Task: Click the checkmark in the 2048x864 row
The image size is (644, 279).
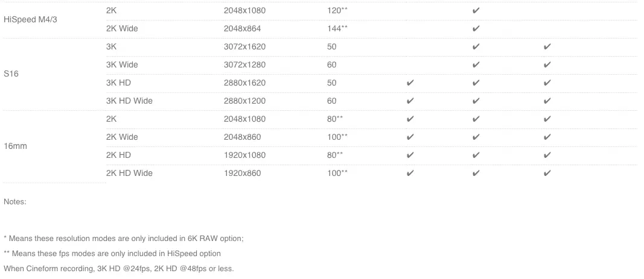Action: (x=476, y=29)
